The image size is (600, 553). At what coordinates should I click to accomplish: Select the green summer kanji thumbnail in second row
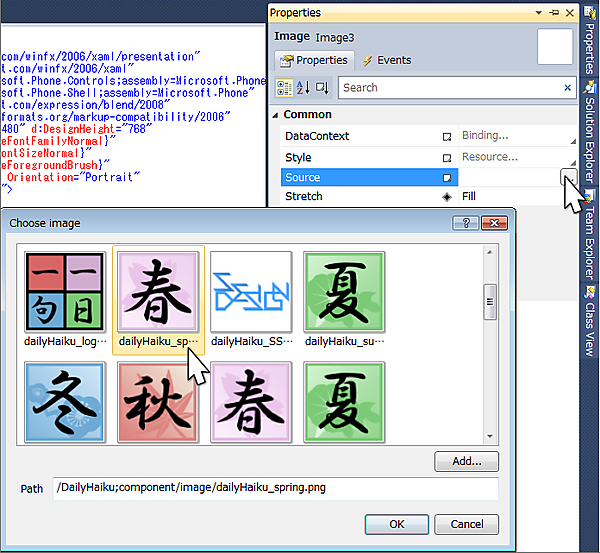pos(344,402)
